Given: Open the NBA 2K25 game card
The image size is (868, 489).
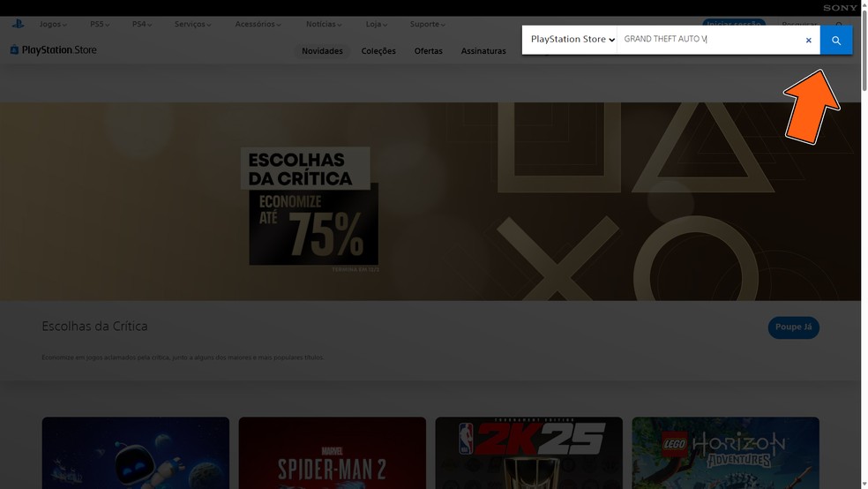Looking at the screenshot, I should pyautogui.click(x=528, y=453).
